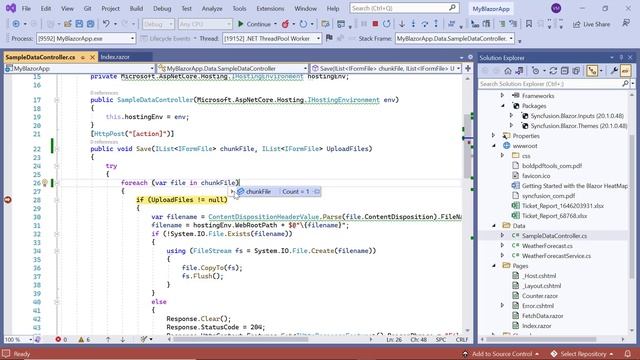
Task: Open the Save method member dropdown
Action: [386, 68]
